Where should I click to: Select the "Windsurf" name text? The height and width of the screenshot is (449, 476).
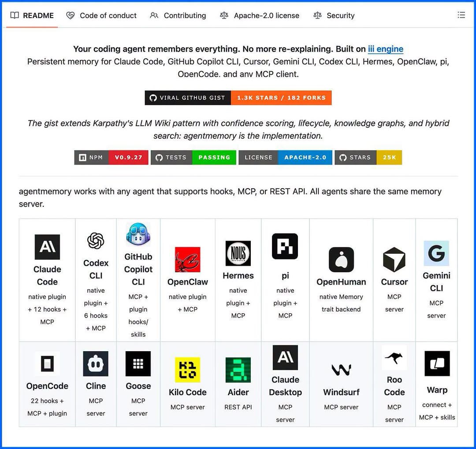[x=341, y=392]
